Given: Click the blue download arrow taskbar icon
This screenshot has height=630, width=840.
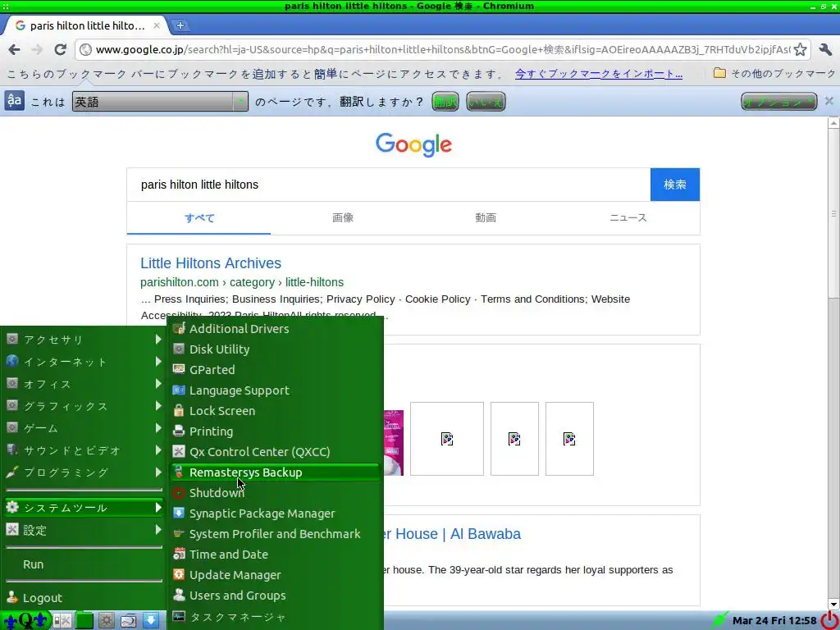Looking at the screenshot, I should pyautogui.click(x=151, y=620).
